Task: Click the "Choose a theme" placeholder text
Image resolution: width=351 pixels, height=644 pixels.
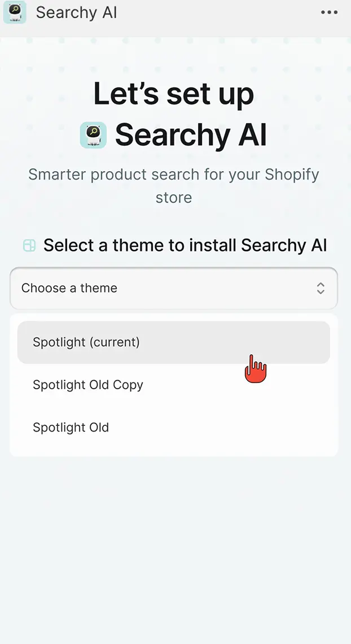Action: click(69, 288)
